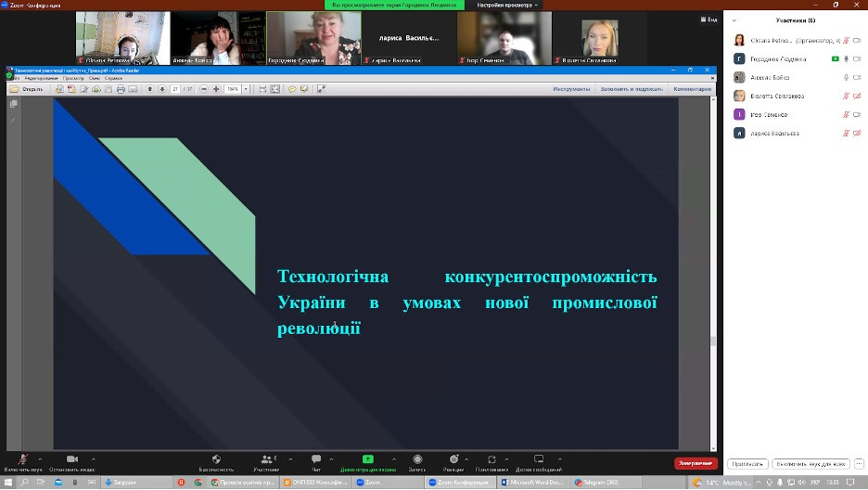Toggle microphone for Аксенiя Бойко participant
The image size is (868, 490).
(x=846, y=78)
